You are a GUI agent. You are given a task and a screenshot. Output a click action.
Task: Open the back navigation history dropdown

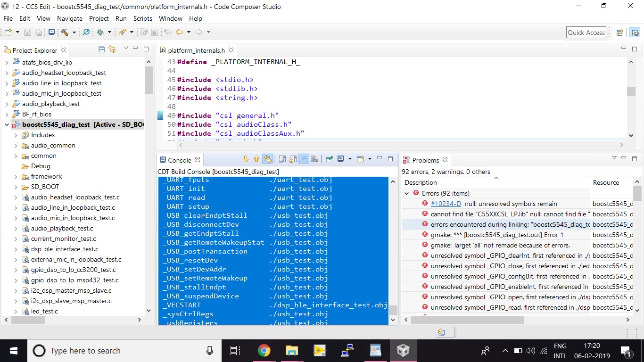[188, 32]
